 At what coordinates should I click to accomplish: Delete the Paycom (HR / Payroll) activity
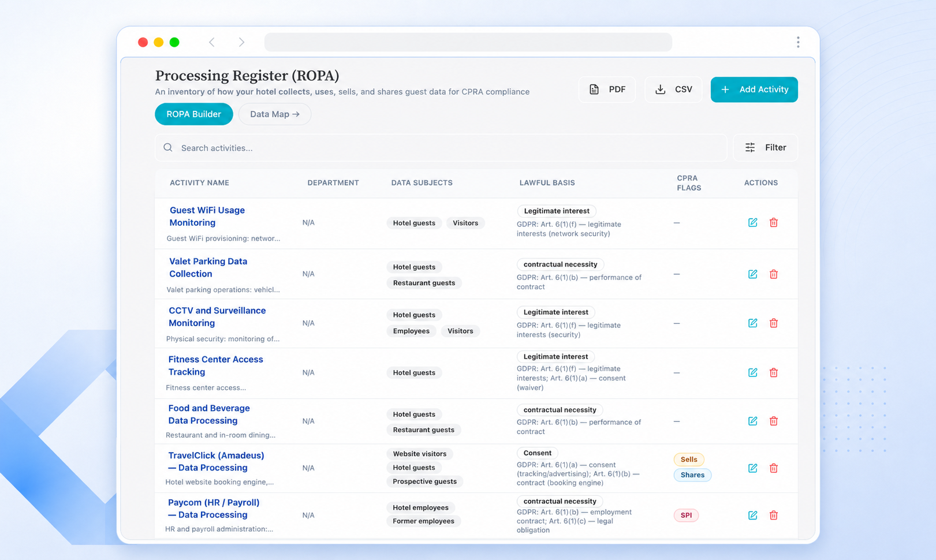[x=774, y=515]
